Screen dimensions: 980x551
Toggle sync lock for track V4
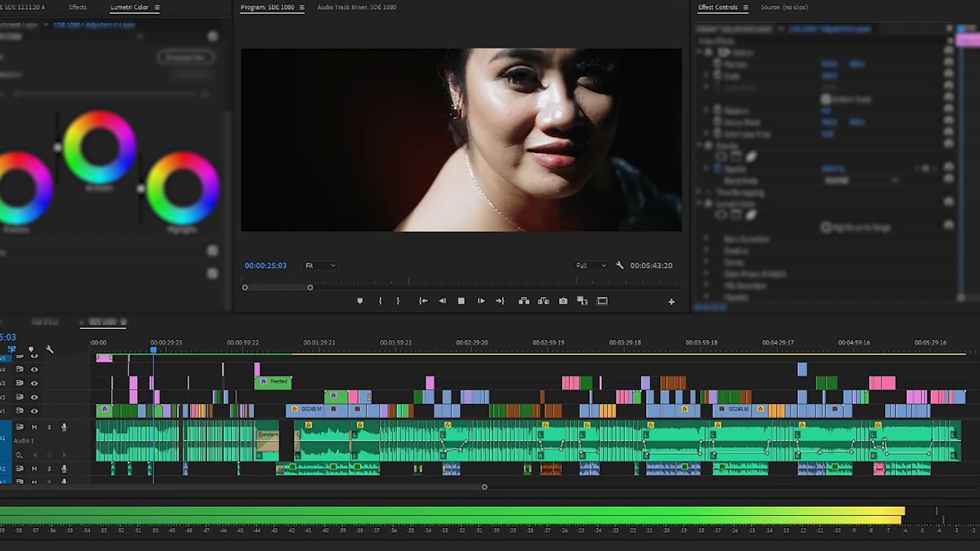pos(20,369)
